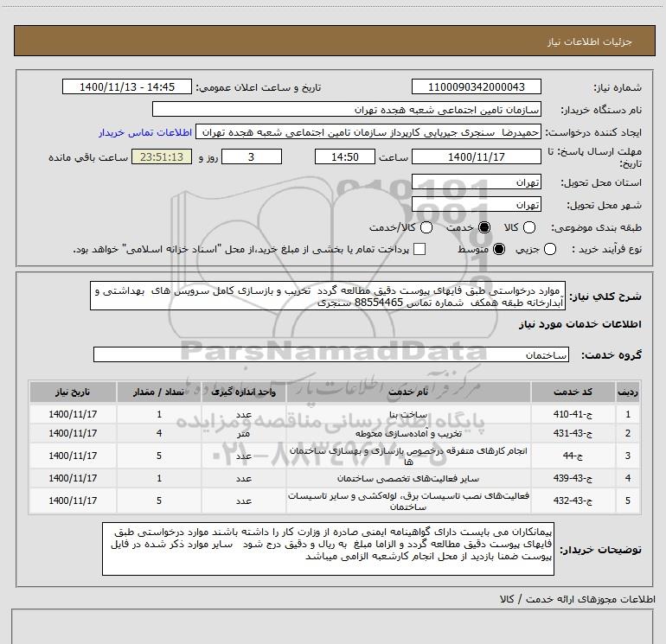Viewport: 666px width, 644px height.
Task: Select service code ج-43-431 cell
Action: pyautogui.click(x=573, y=433)
